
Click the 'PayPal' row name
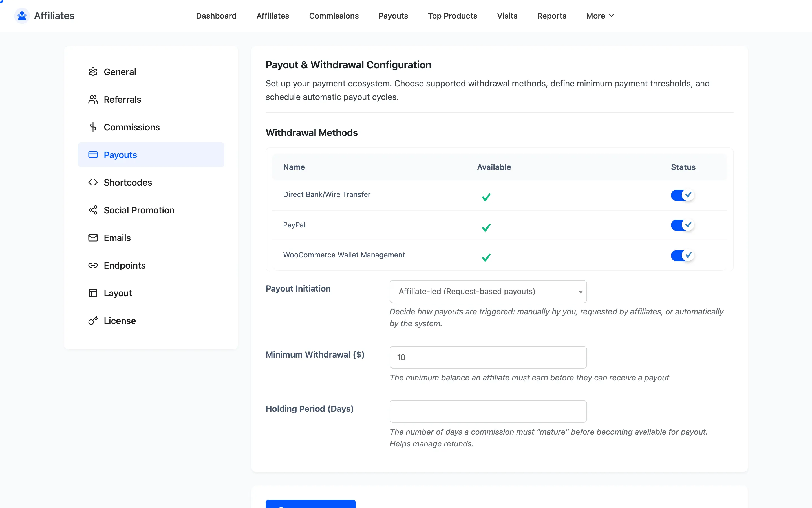pos(294,225)
